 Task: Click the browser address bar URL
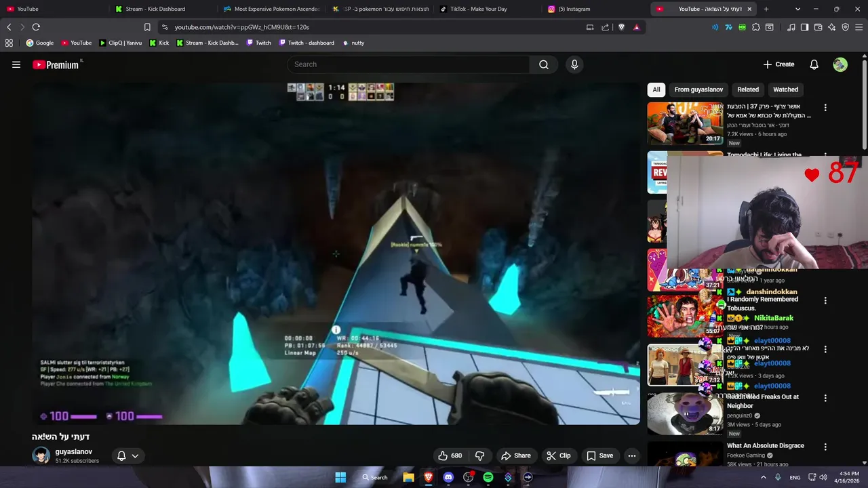click(x=241, y=27)
